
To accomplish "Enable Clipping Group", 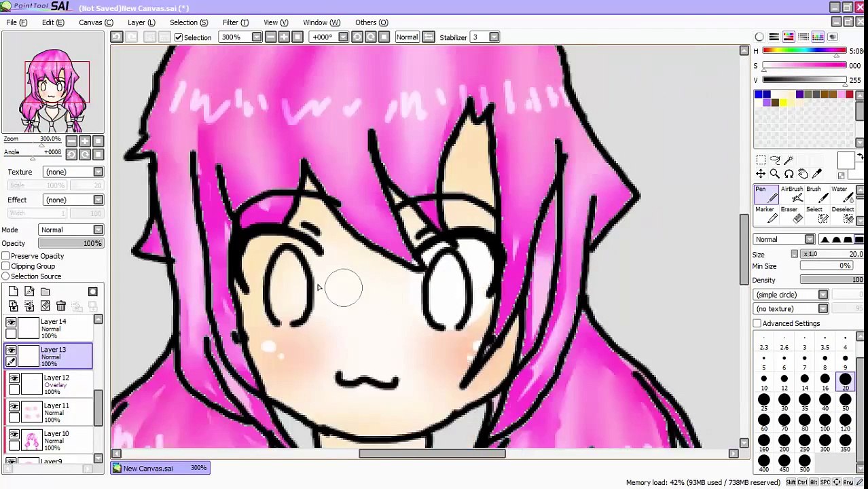I will pos(5,266).
